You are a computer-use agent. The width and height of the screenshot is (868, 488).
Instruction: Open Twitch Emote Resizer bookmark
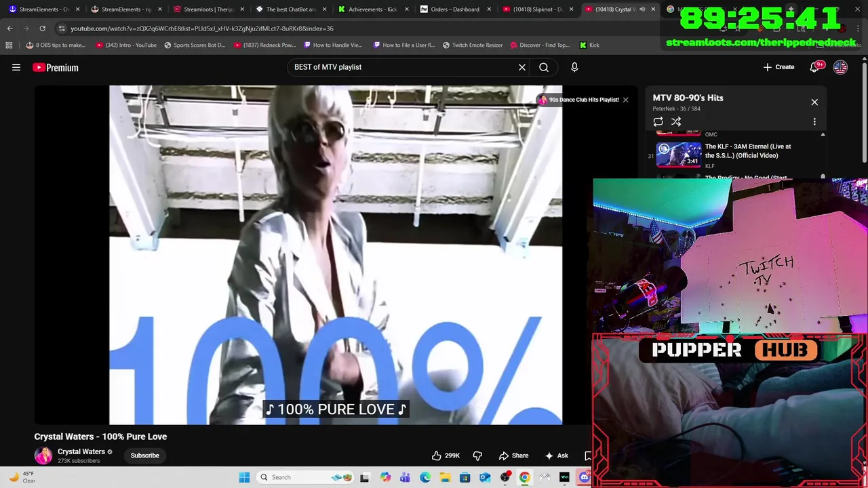coord(473,45)
